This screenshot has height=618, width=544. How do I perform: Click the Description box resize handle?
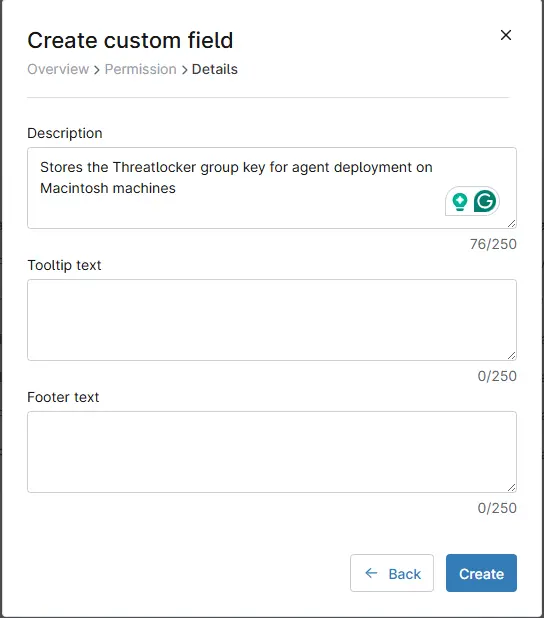coord(511,223)
